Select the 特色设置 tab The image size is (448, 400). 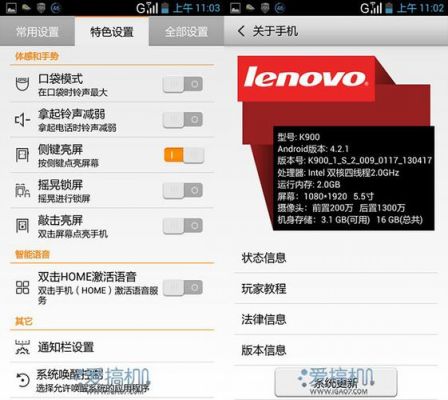[112, 32]
